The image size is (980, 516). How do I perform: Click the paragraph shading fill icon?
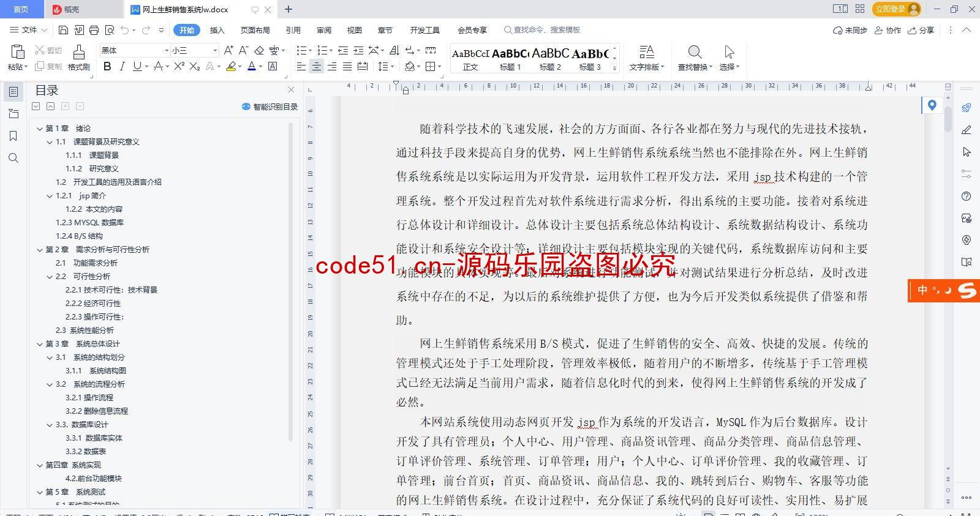tap(409, 66)
